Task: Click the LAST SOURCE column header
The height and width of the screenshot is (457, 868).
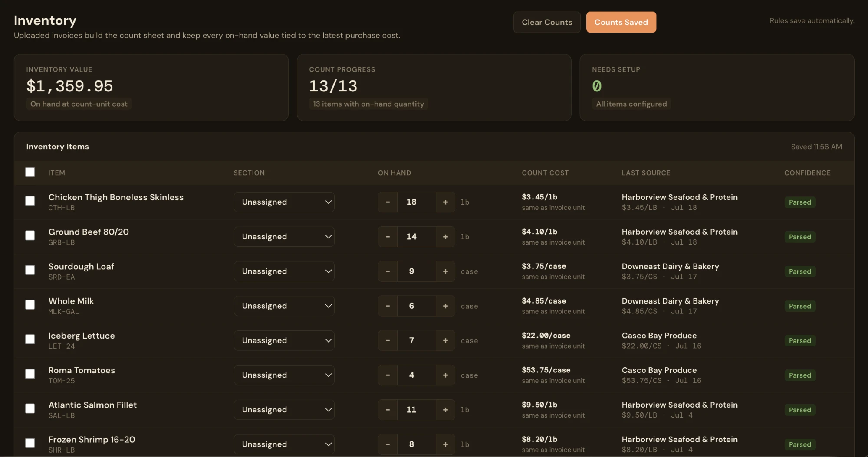Action: (646, 173)
